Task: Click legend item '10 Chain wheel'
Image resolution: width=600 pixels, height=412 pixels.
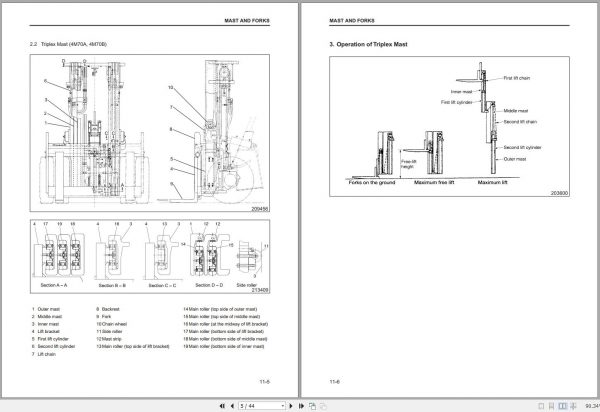Action: tap(111, 324)
